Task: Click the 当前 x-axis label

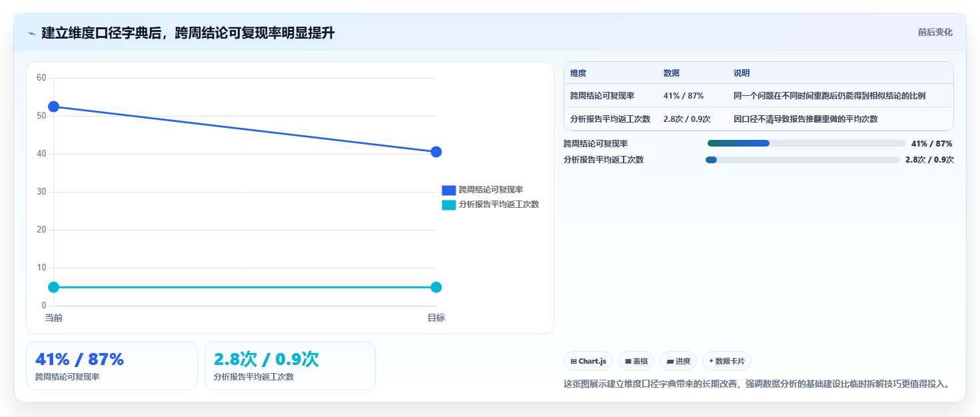Action: 53,318
